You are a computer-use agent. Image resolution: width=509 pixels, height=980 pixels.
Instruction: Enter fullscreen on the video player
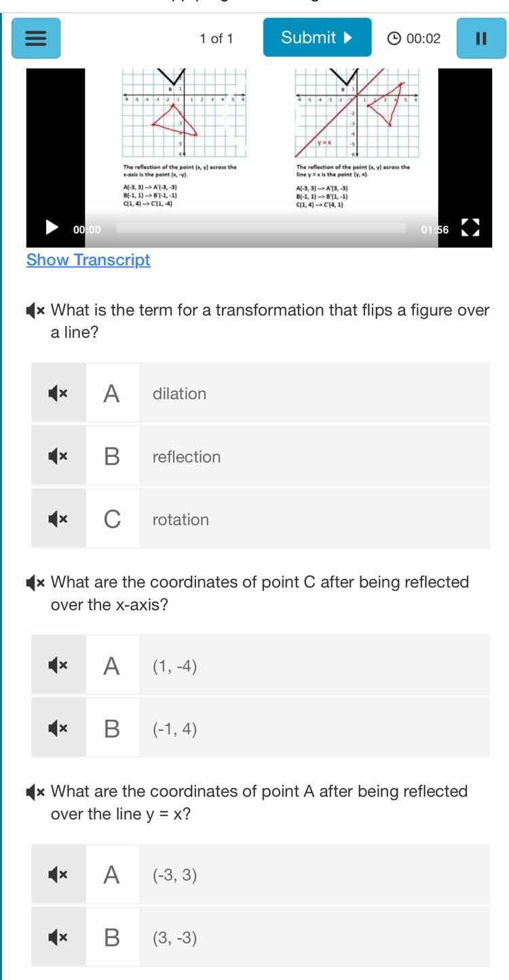pos(470,228)
